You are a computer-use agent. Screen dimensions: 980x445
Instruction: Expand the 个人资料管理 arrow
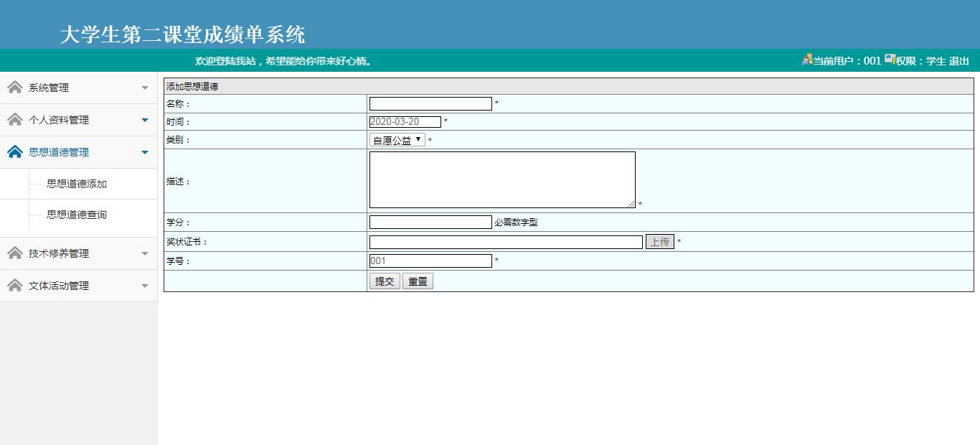[145, 121]
